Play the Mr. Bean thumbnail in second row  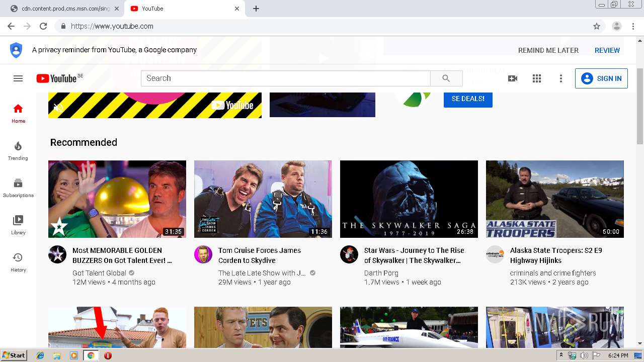point(263,327)
